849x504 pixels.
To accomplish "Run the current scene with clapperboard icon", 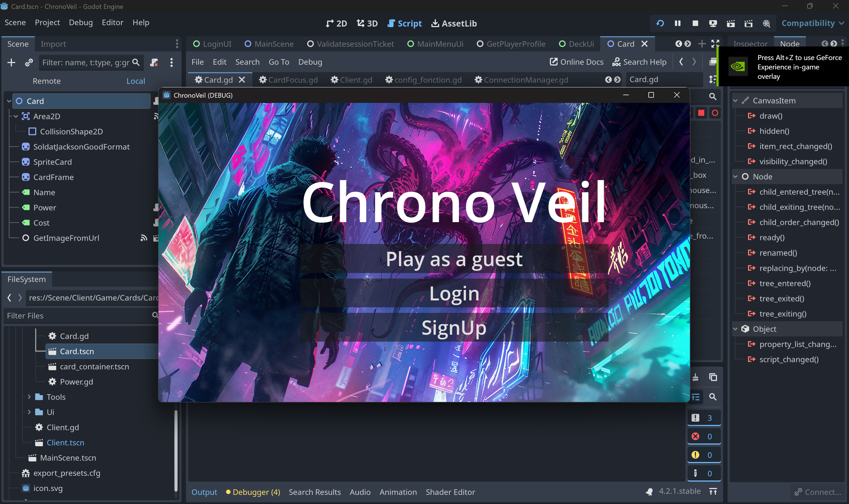I will tap(731, 24).
